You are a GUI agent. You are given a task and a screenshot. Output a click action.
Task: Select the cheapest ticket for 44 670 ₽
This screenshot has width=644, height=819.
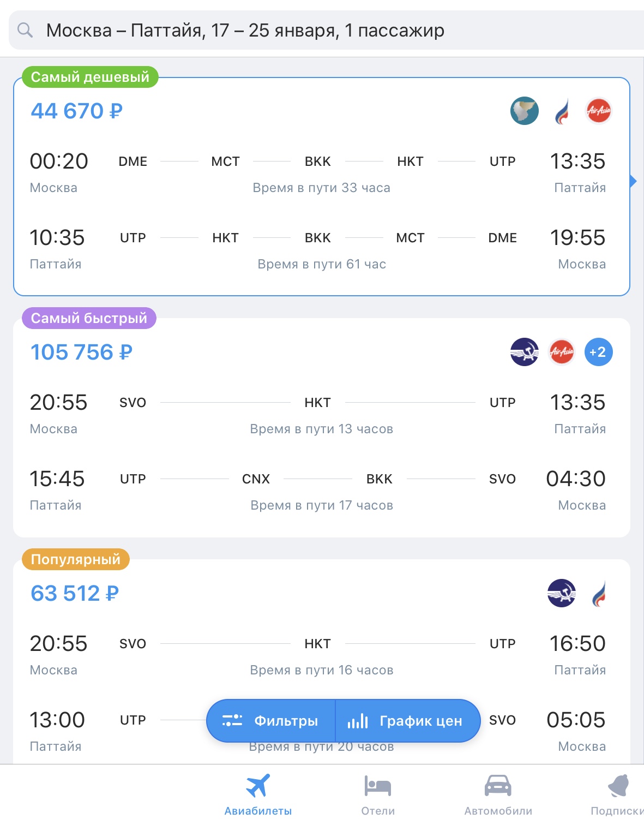coord(322,187)
